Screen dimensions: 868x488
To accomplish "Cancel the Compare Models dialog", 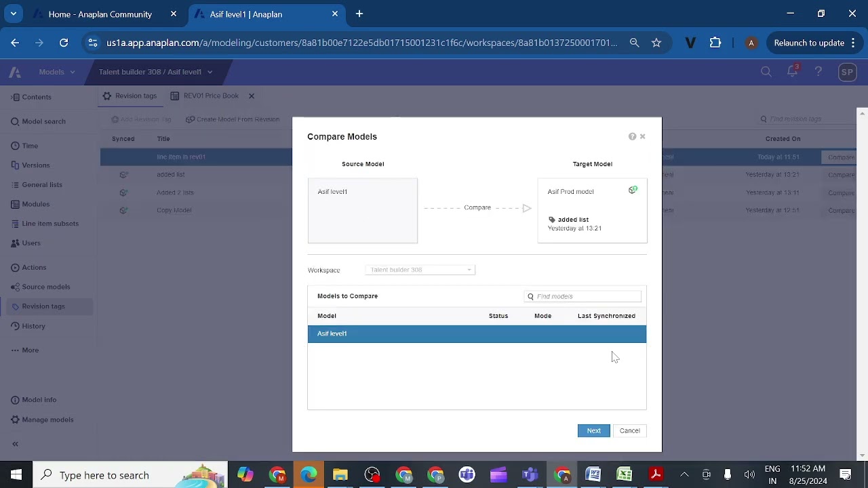I will (x=629, y=430).
